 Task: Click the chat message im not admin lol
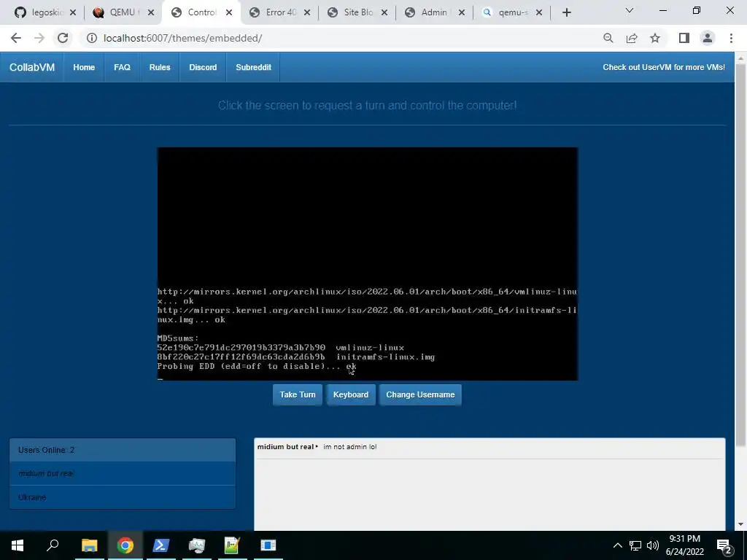(349, 447)
